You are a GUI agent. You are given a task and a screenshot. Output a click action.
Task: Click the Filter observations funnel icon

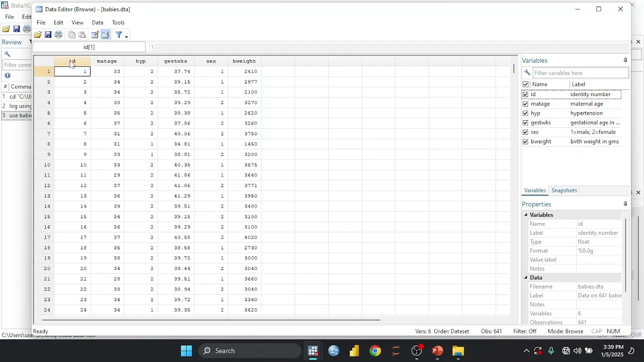[119, 35]
